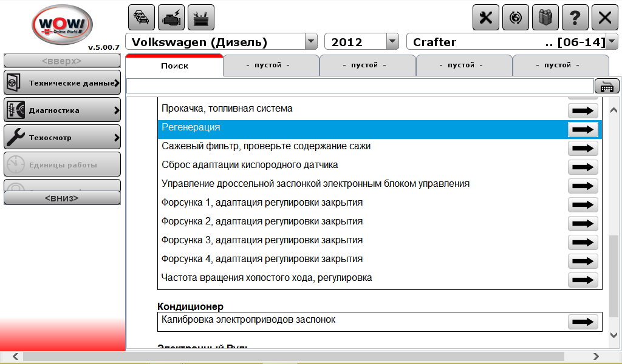Select the highlighted Регенерация row text
Screen dimensions: 622x364
(191, 127)
